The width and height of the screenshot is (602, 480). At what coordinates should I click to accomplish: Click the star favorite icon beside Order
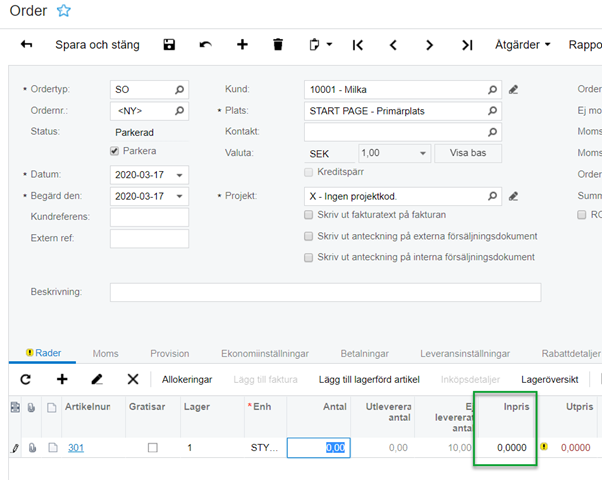64,11
